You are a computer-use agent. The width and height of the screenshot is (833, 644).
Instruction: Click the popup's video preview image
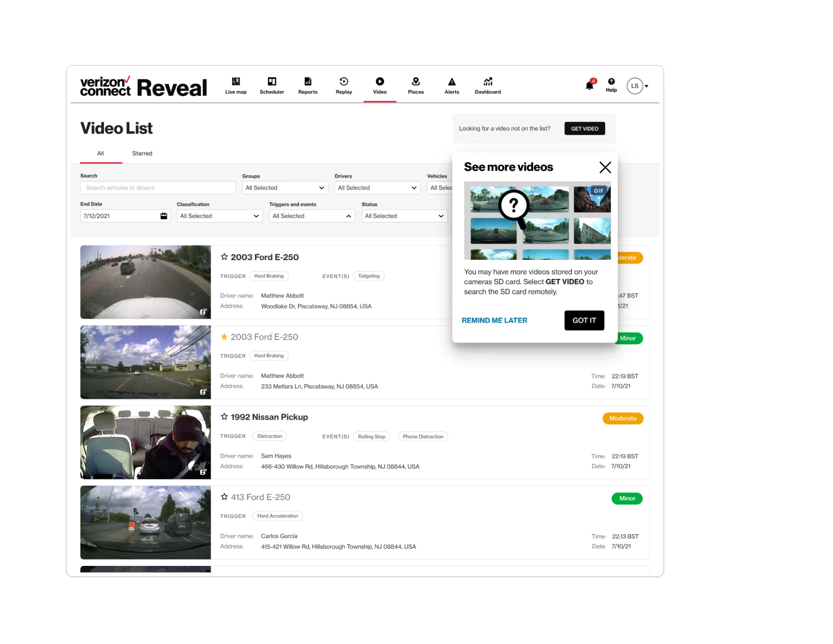click(538, 220)
